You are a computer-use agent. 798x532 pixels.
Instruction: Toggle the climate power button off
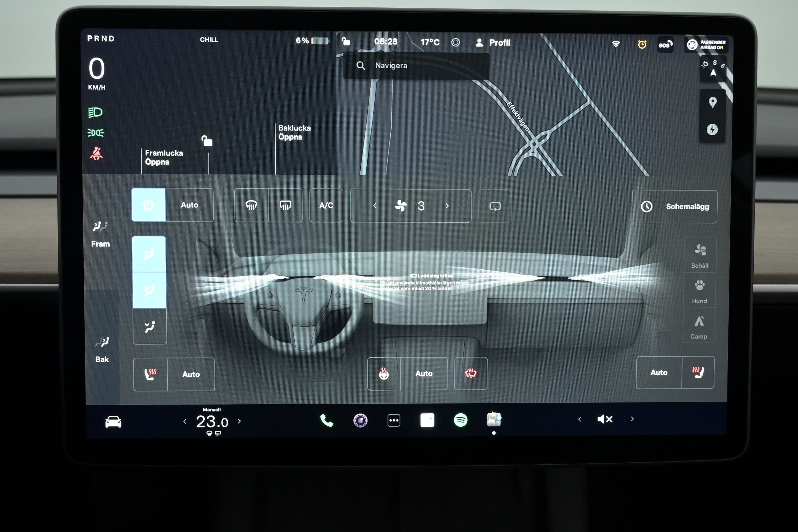[x=149, y=205]
